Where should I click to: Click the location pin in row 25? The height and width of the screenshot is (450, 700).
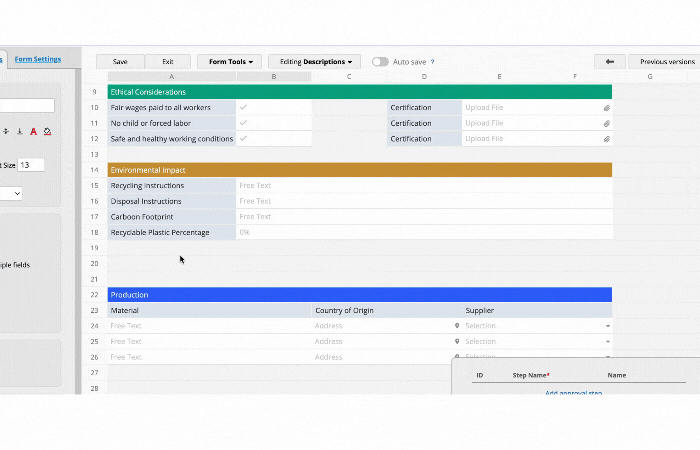[x=457, y=342]
